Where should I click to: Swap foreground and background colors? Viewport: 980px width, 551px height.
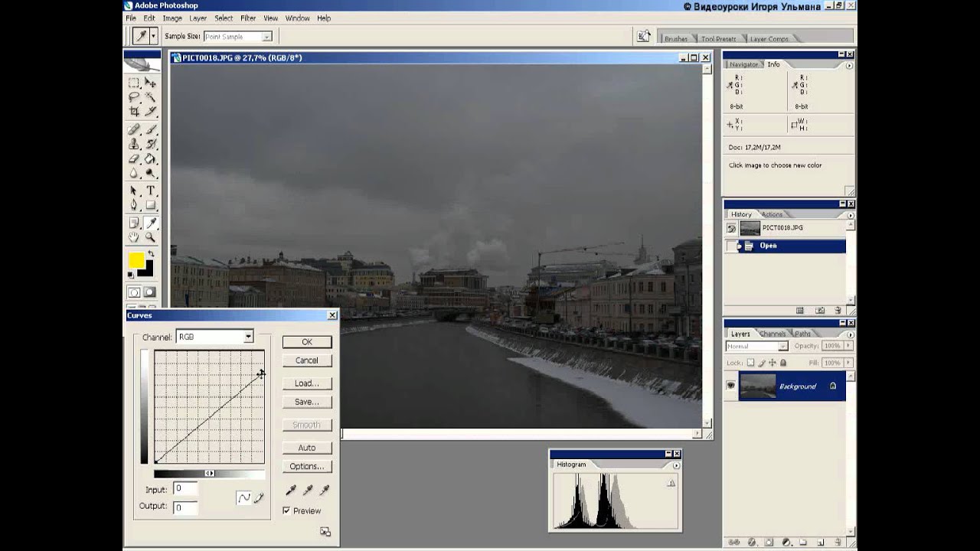150,254
